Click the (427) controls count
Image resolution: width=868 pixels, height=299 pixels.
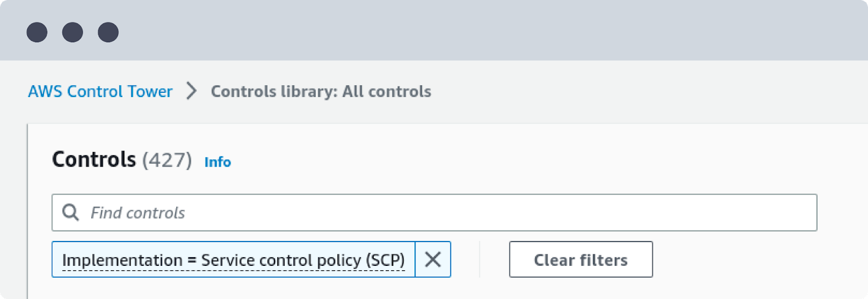coord(167,160)
